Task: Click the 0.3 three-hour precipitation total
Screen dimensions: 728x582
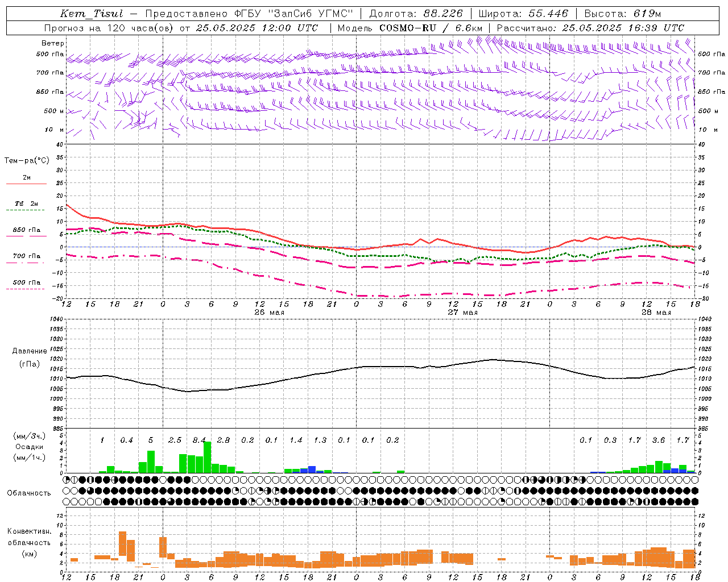Action: point(610,440)
